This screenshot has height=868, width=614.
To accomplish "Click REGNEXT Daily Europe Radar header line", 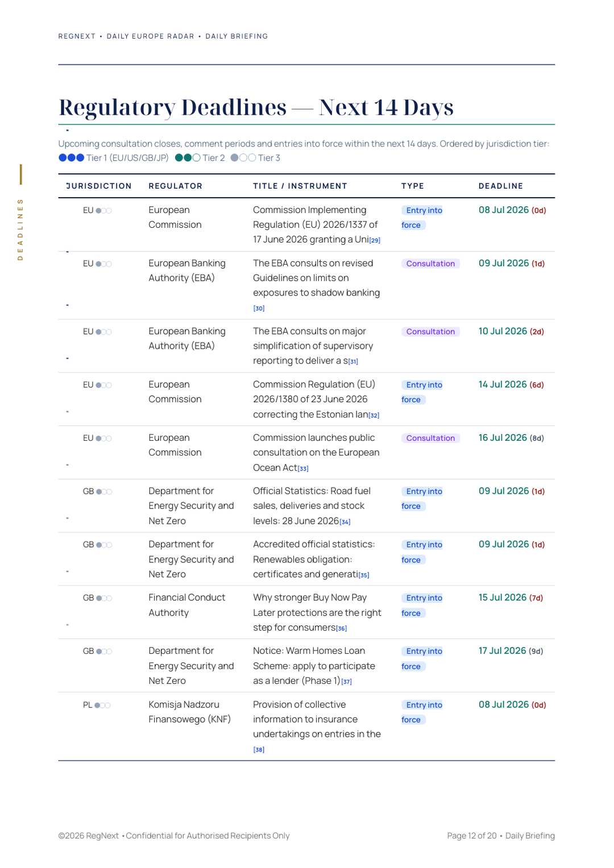I will [x=163, y=36].
